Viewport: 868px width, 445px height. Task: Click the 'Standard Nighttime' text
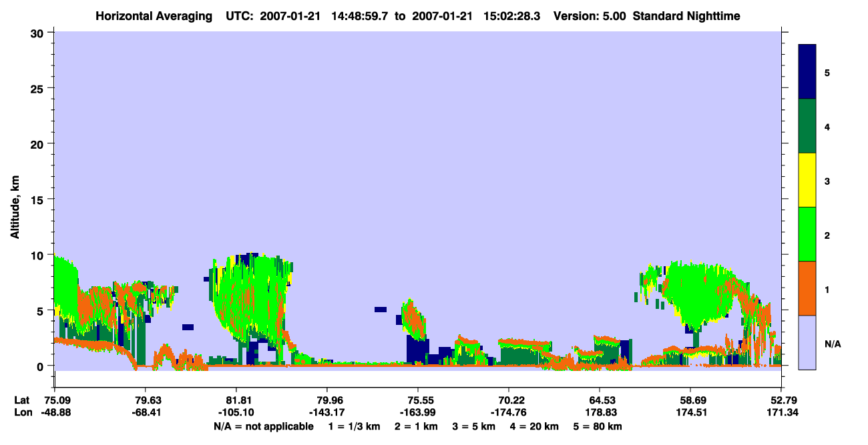click(x=686, y=15)
